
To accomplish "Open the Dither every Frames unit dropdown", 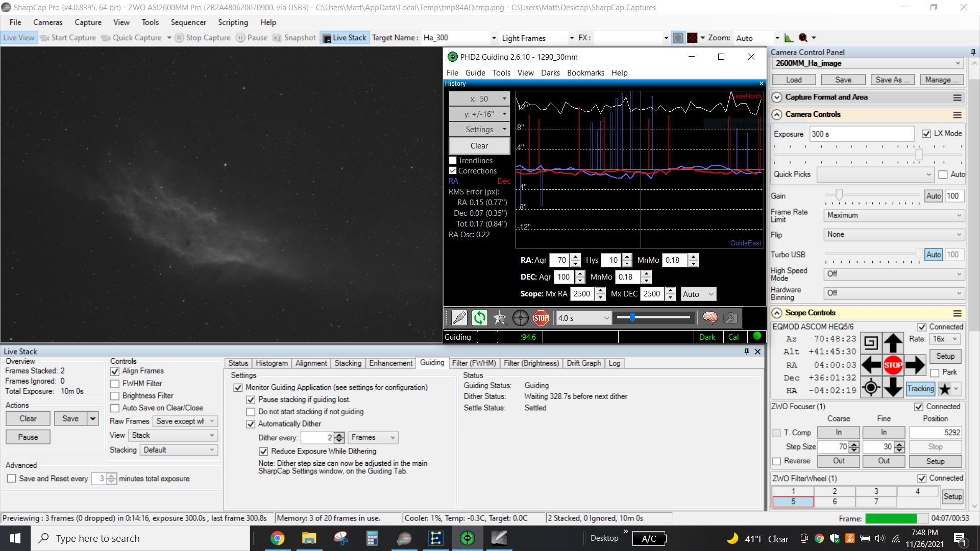I will click(x=373, y=438).
